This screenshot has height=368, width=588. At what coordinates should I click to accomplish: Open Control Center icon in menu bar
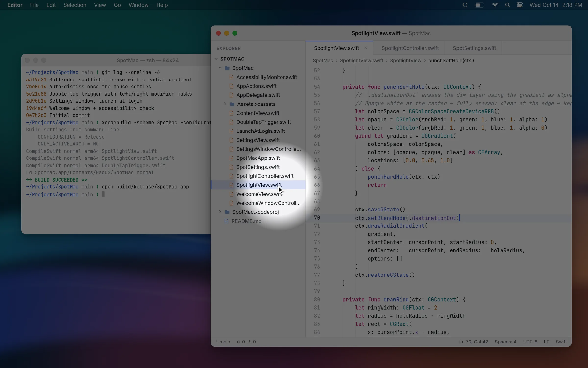click(520, 5)
